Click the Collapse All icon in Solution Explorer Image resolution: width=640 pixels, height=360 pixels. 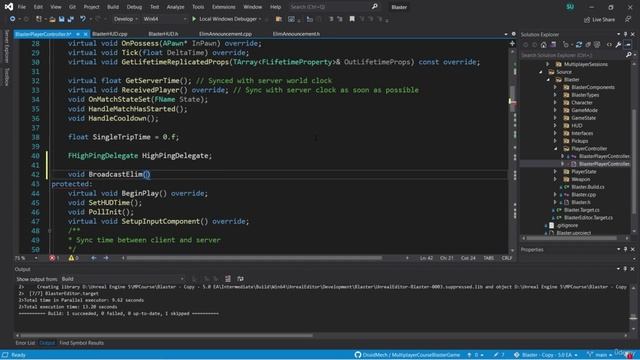[x=588, y=45]
